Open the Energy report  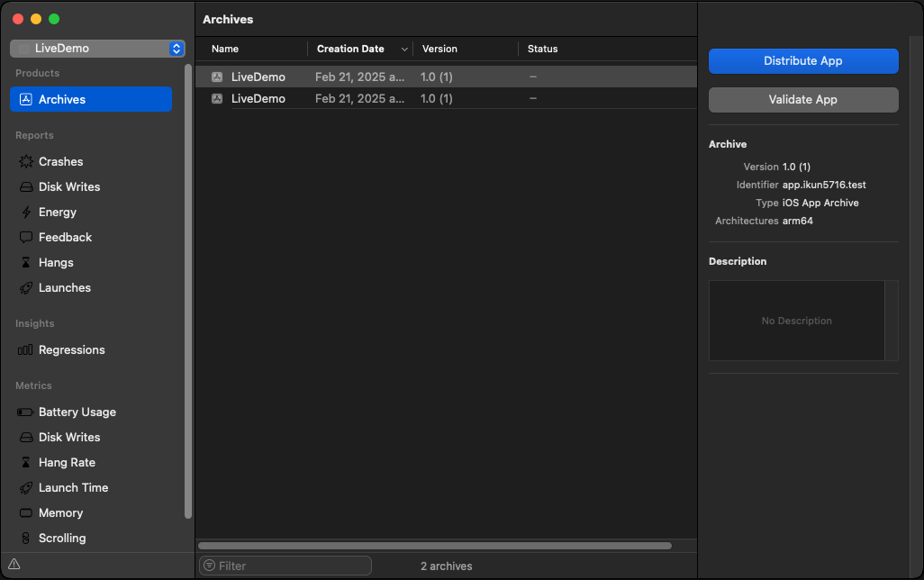click(x=57, y=213)
